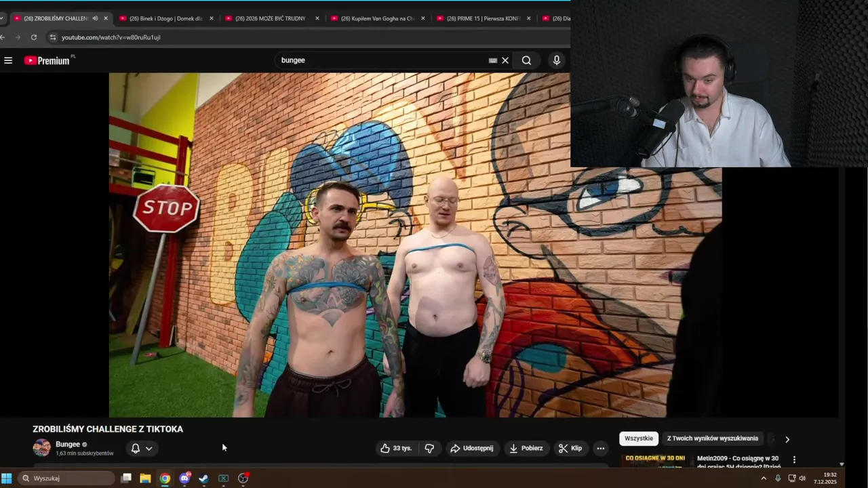
Task: Create a clip with the Klip button
Action: [570, 448]
